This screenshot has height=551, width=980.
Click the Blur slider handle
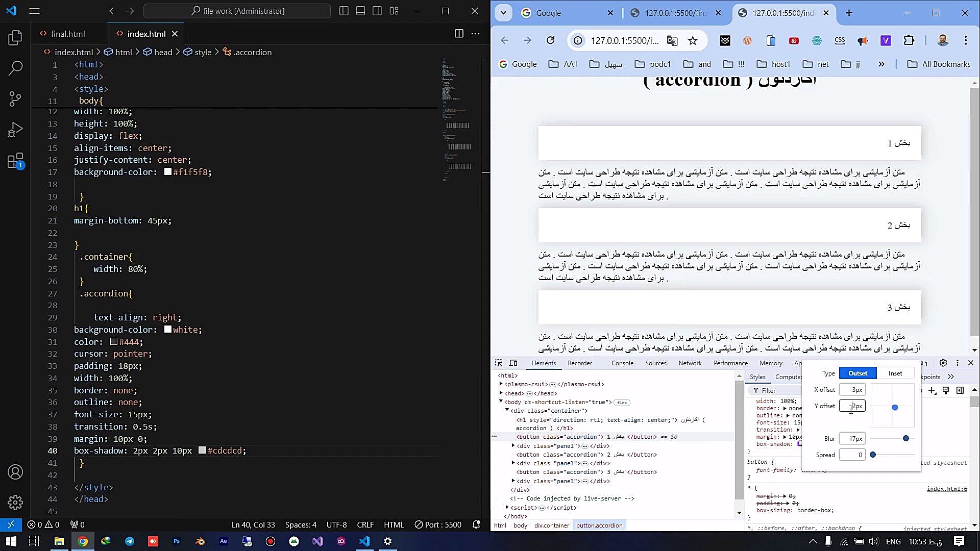906,438
